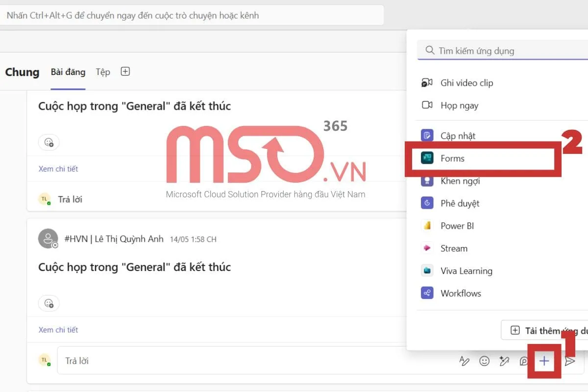Click the Workflows app icon
588x392 pixels.
click(x=427, y=294)
